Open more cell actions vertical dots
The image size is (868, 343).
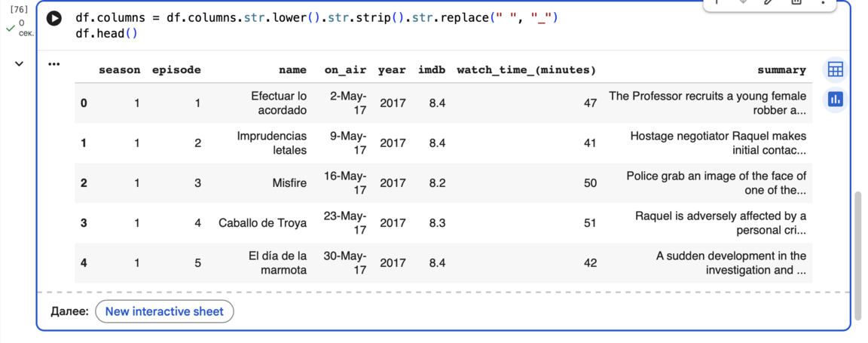point(824,2)
